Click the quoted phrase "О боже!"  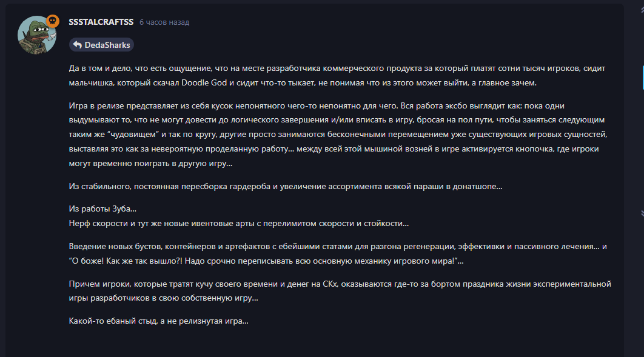91,261
